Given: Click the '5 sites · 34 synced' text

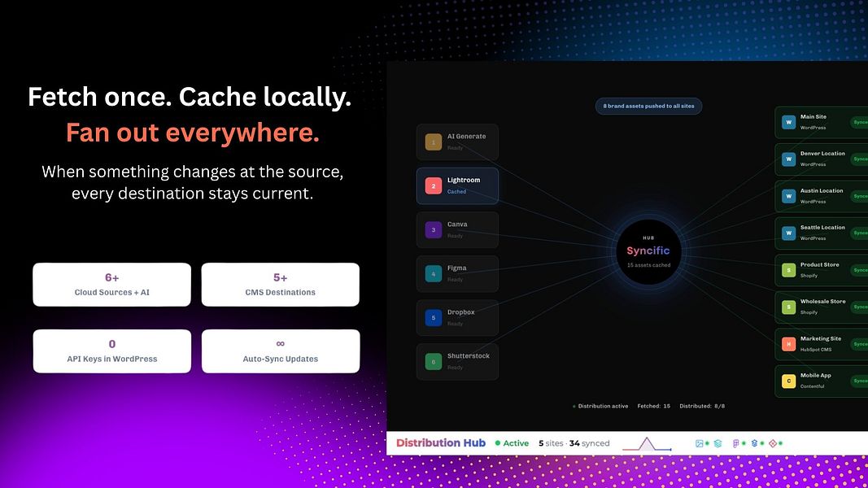Looking at the screenshot, I should click(574, 443).
